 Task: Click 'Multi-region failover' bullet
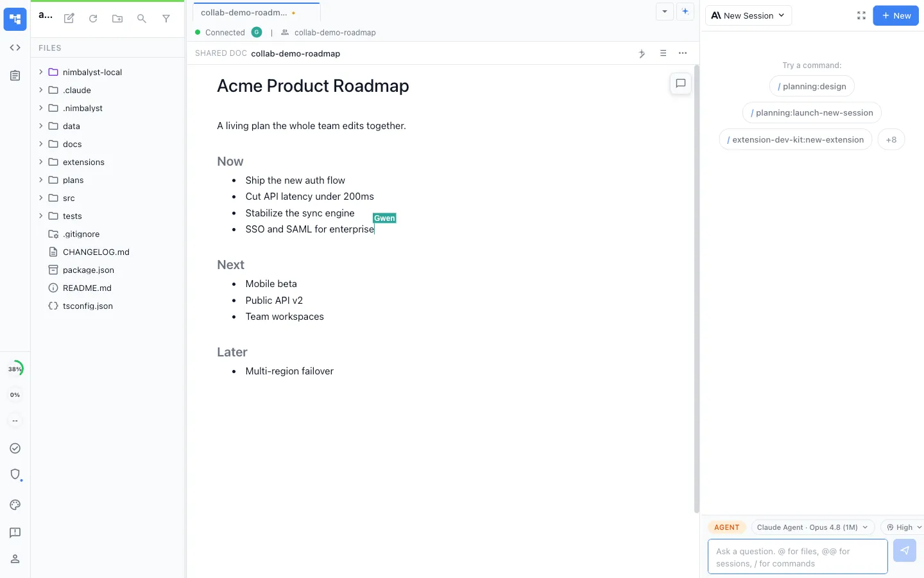tap(289, 371)
